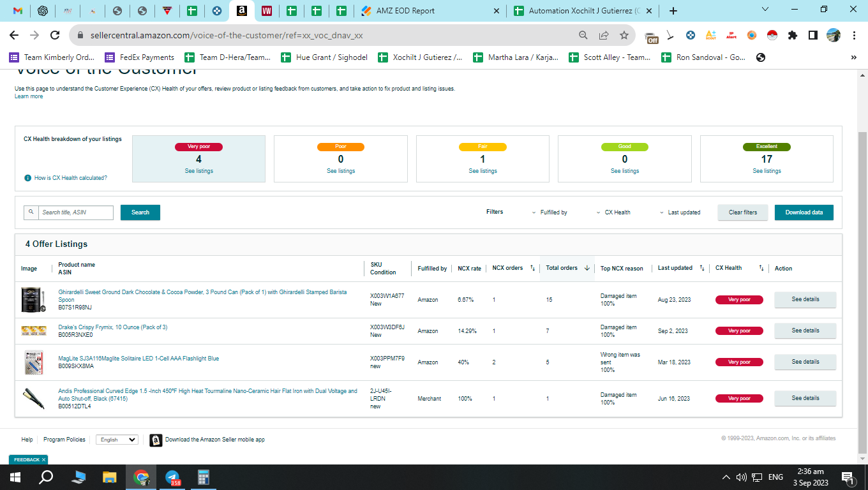Open the red VW browser tab
The image size is (868, 490).
point(267,11)
